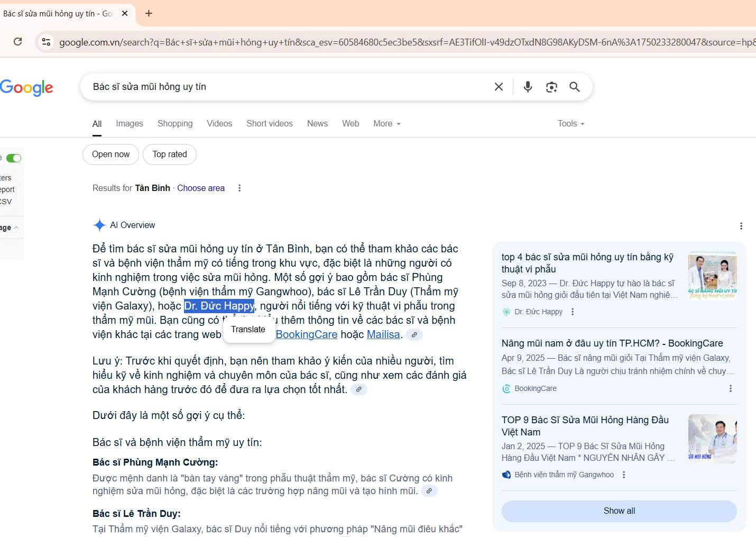
Task: Open AI Overview three-dot menu
Action: (x=741, y=226)
